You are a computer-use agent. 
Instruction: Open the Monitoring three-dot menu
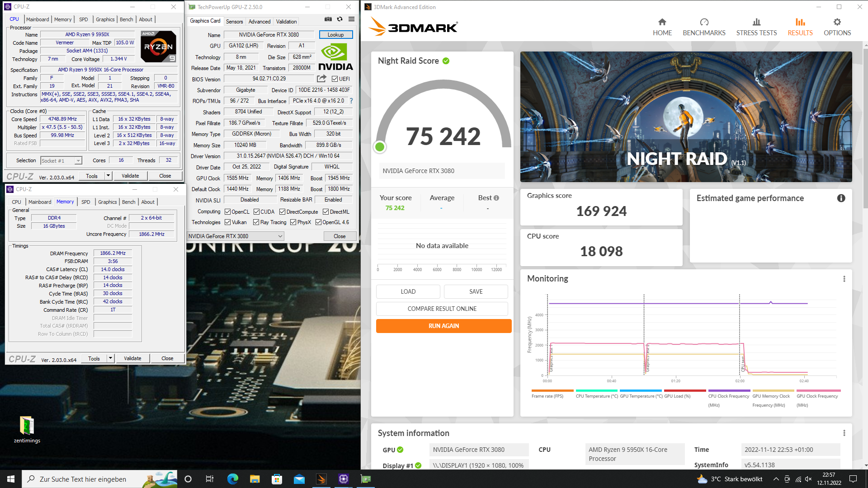point(844,279)
